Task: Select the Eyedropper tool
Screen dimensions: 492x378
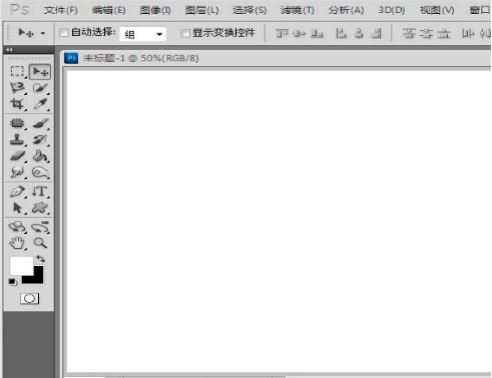Action: tap(40, 104)
